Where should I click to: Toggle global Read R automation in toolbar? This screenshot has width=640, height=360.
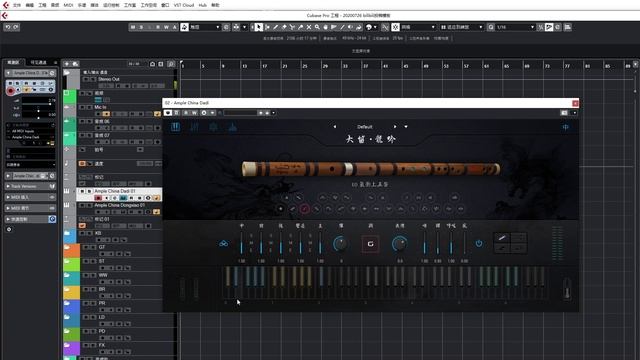[x=158, y=27]
